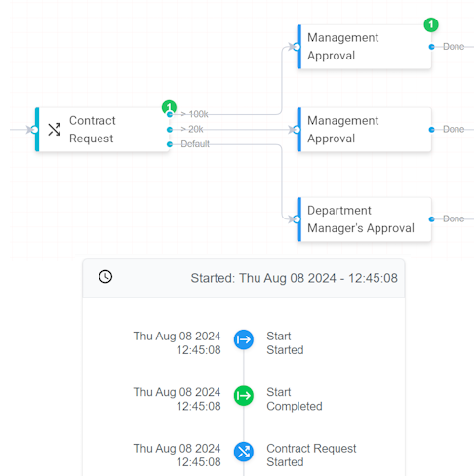The image size is (476, 476).
Task: Click the green Start Completed timeline icon
Action: [x=244, y=396]
